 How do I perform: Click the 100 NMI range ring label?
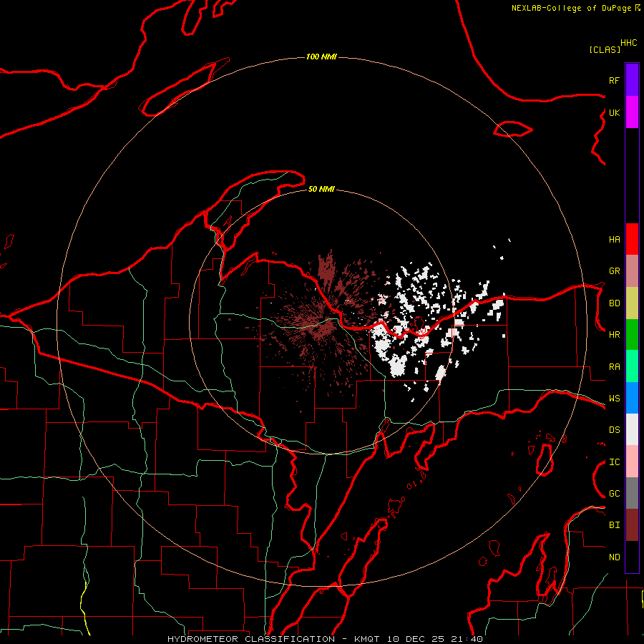point(321,57)
